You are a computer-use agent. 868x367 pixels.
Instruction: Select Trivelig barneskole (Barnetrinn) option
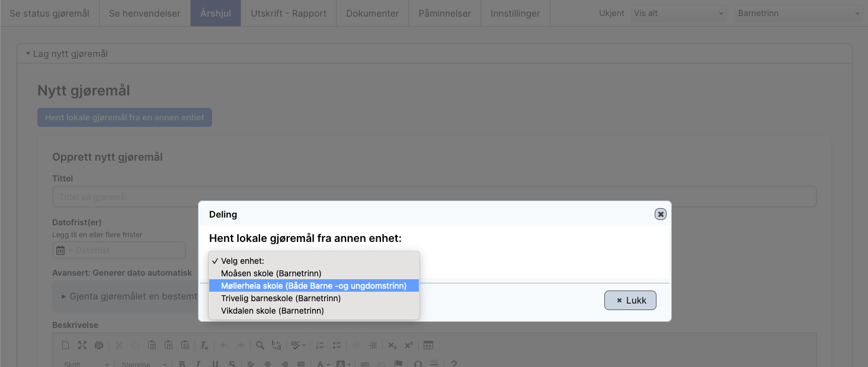(314, 298)
